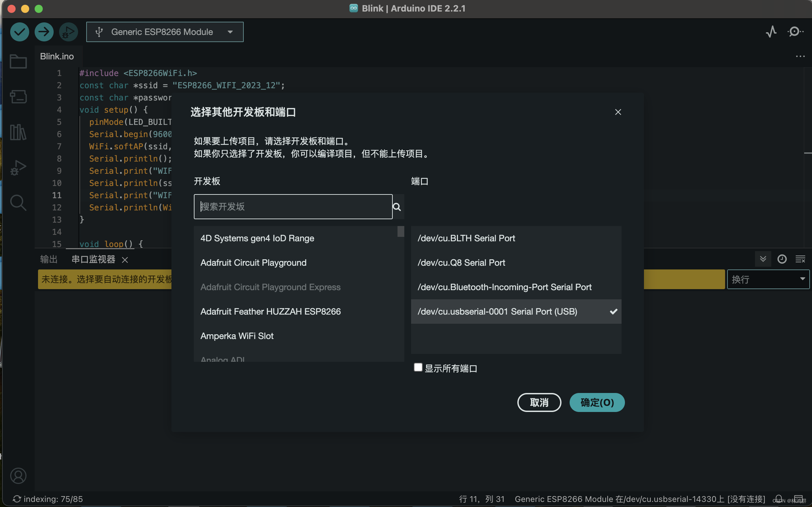Click the USB icon in board selector
This screenshot has width=812, height=507.
click(x=99, y=32)
